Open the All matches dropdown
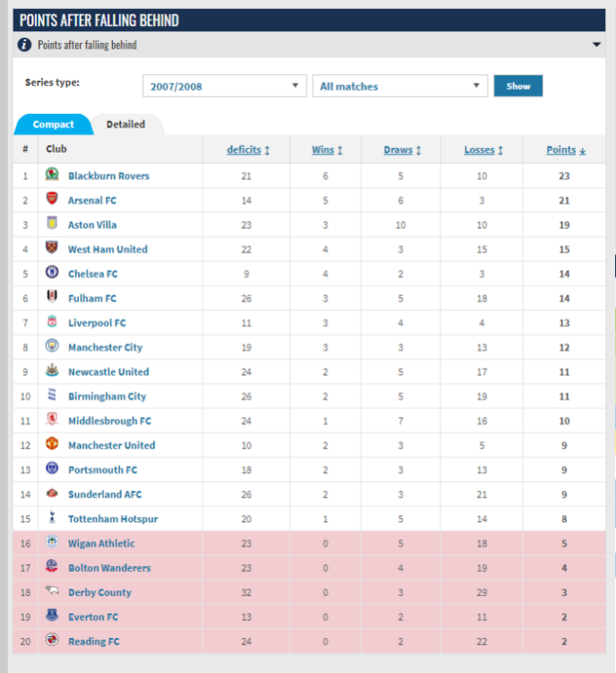The width and height of the screenshot is (616, 673). pos(399,86)
